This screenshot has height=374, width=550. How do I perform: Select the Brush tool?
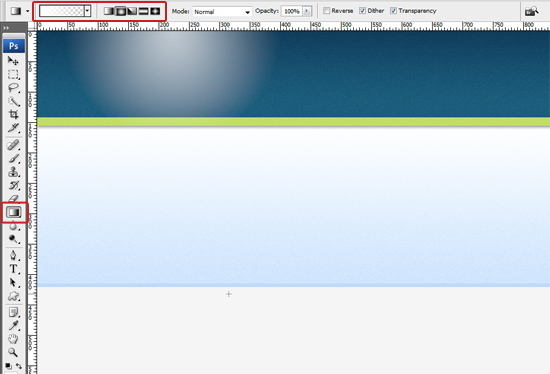pos(13,159)
